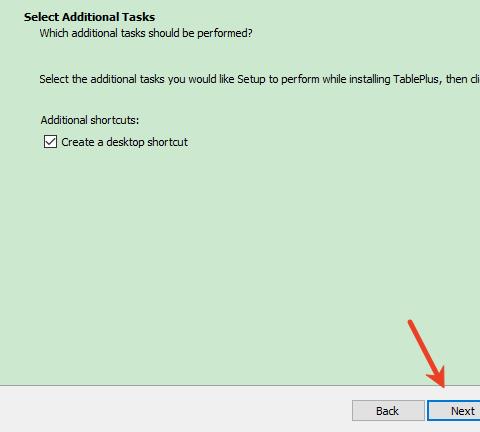Click the 'Select Additional Tasks' heading
480x432 pixels.
(89, 17)
